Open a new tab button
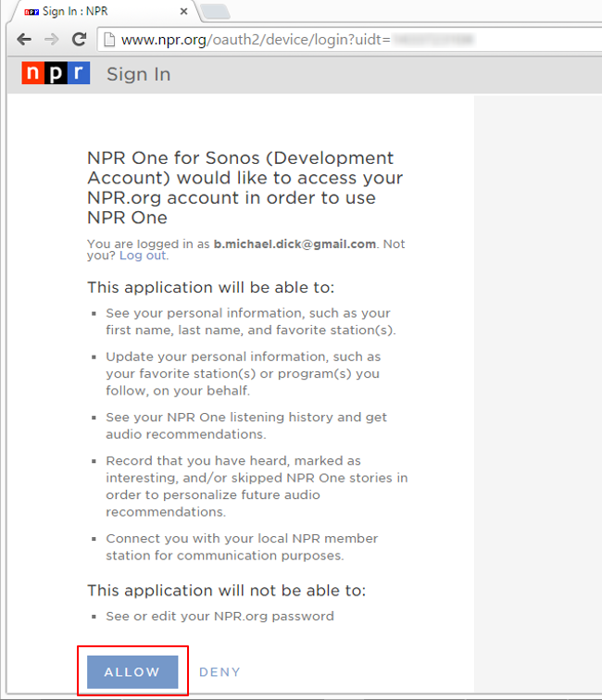Image resolution: width=602 pixels, height=700 pixels. click(x=215, y=12)
